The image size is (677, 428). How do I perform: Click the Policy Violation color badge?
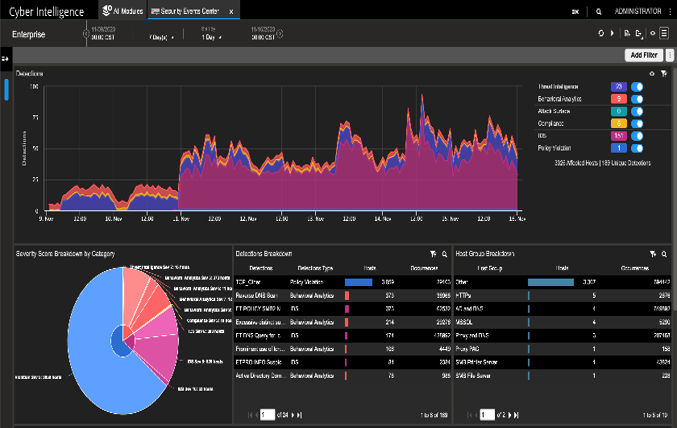point(618,147)
